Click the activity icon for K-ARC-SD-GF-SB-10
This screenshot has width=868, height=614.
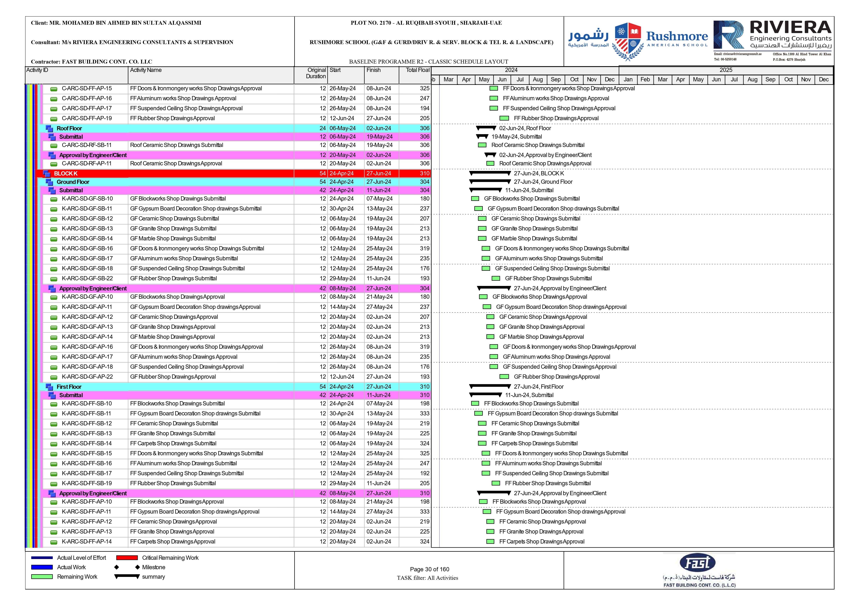[x=54, y=199]
